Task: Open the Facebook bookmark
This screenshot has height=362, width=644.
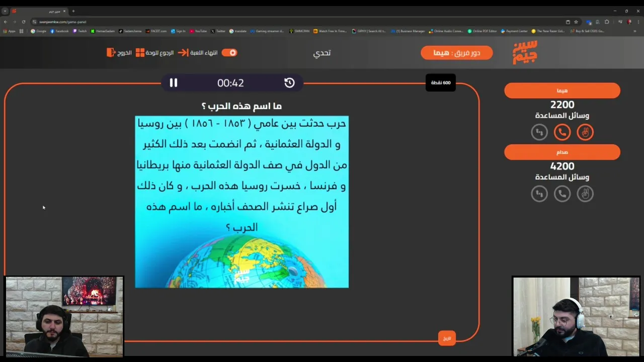Action: (x=59, y=31)
